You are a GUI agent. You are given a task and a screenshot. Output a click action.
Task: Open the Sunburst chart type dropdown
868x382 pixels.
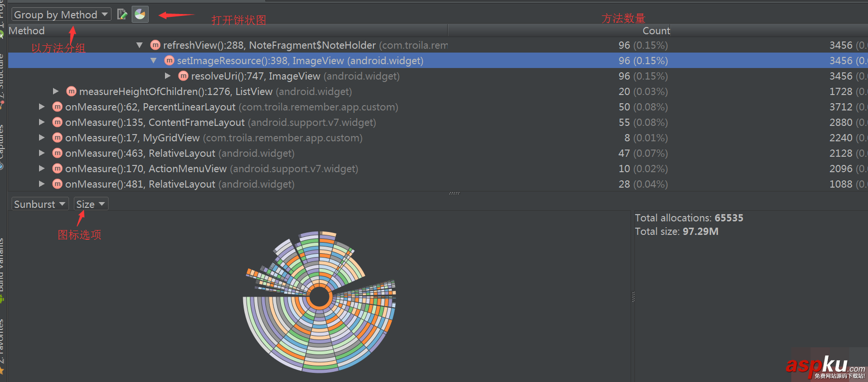(40, 204)
